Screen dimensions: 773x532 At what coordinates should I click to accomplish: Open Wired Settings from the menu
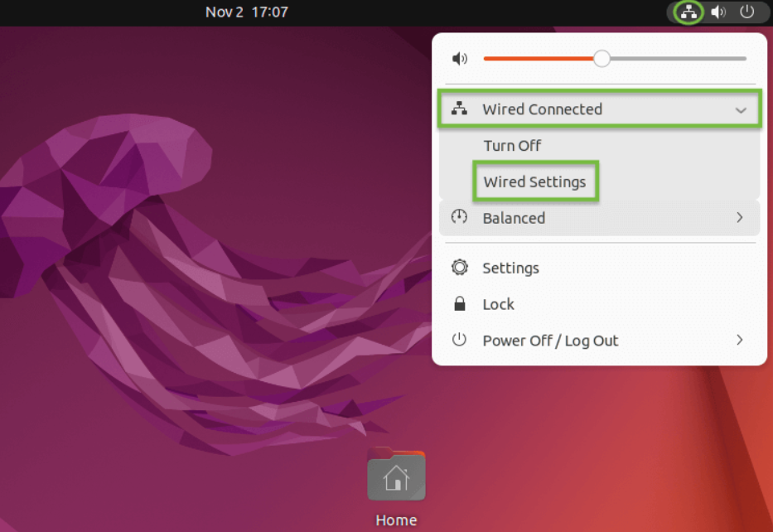tap(535, 181)
